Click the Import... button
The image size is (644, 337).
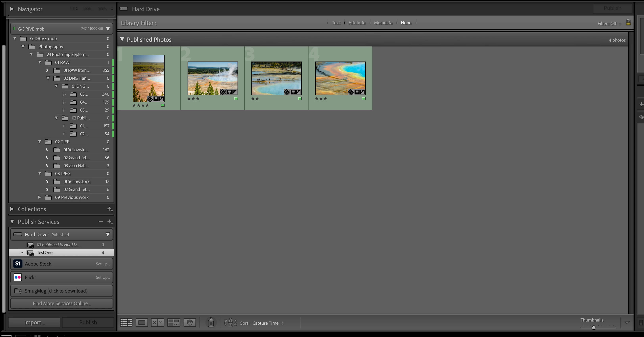[34, 322]
